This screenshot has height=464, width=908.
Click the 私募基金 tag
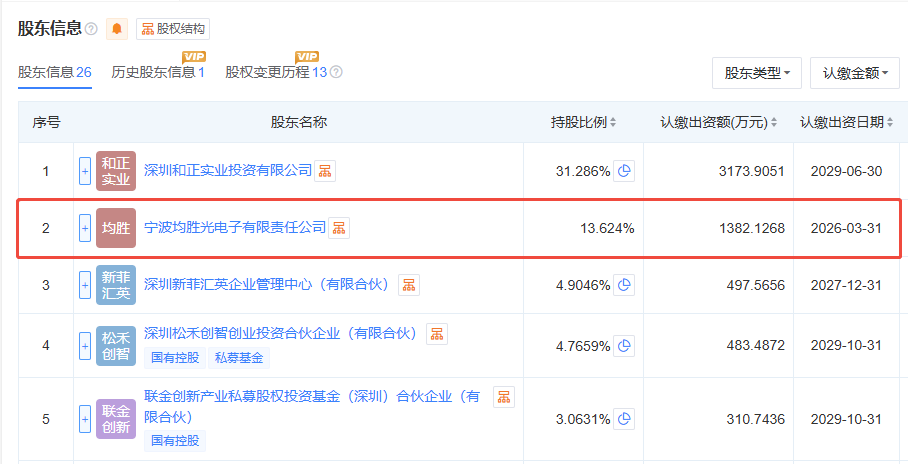[x=239, y=358]
